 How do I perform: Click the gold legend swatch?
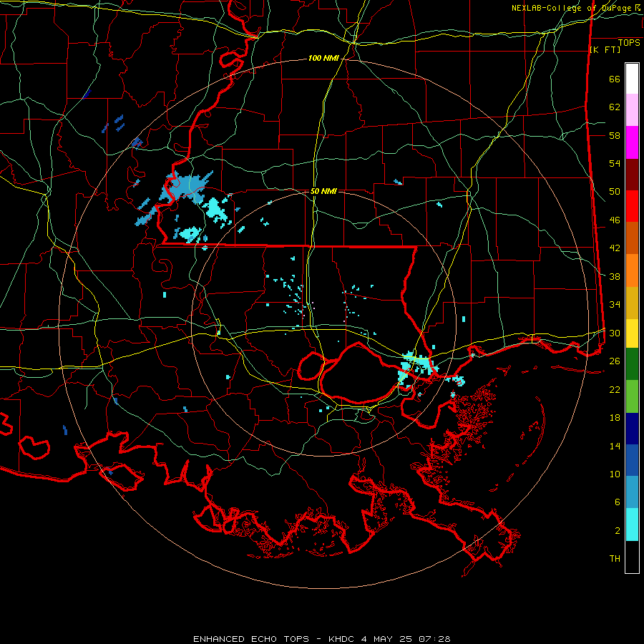tap(632, 303)
